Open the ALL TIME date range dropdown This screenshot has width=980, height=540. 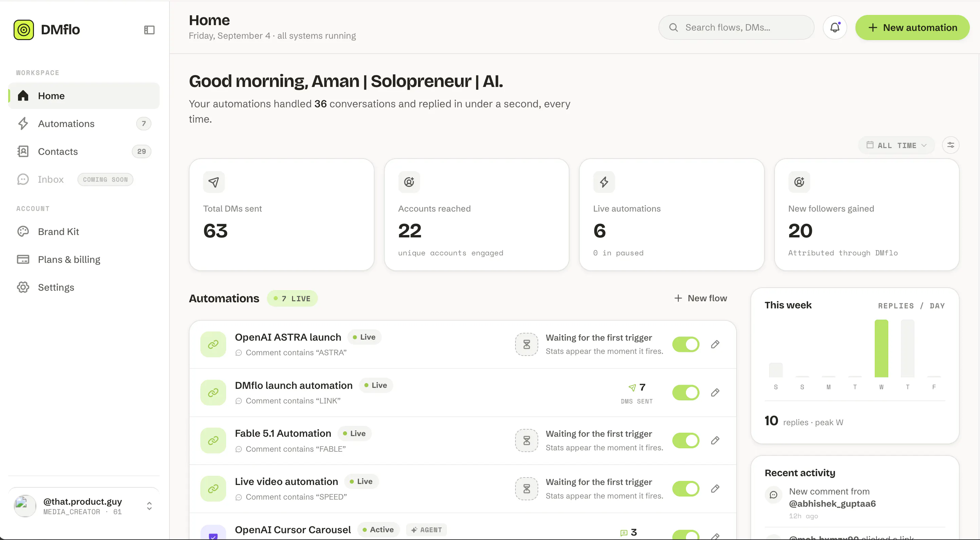[896, 145]
